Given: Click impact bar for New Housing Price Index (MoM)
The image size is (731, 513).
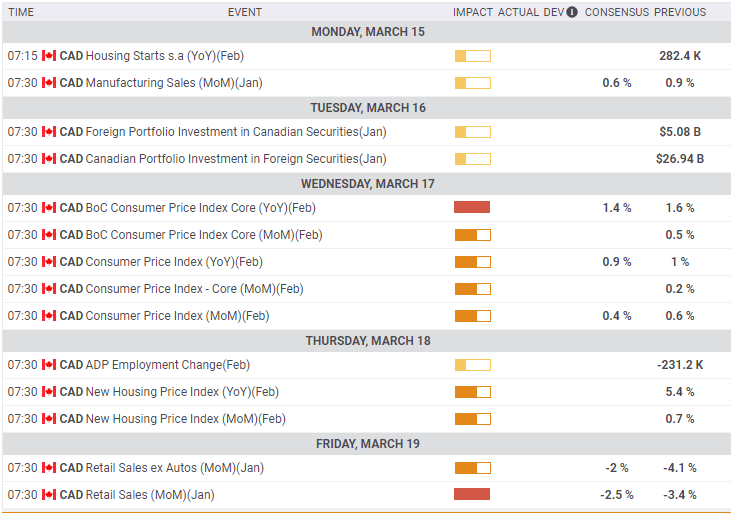Looking at the screenshot, I should pos(472,419).
